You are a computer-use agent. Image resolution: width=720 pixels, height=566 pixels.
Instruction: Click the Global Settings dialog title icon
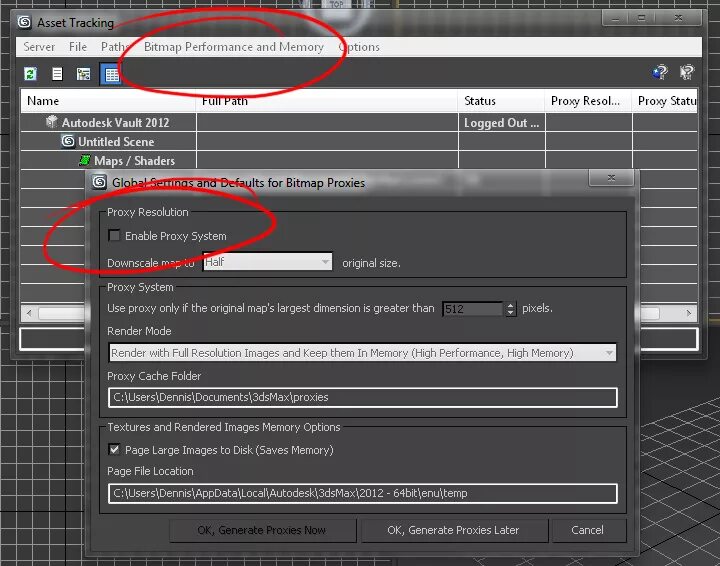tap(99, 182)
